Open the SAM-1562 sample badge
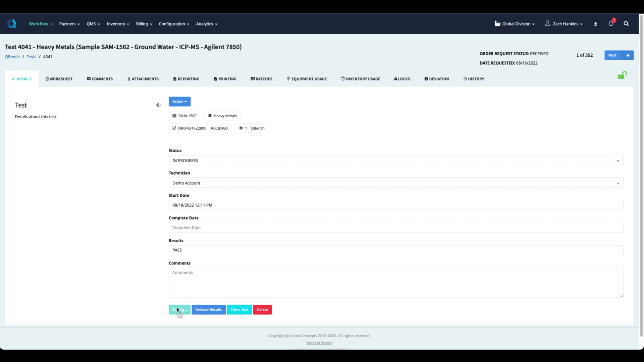 [184, 116]
